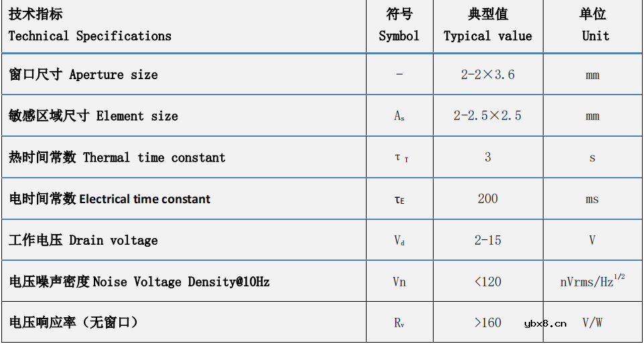The width and height of the screenshot is (644, 344).
Task: Click the Typical value column header
Action: point(488,25)
